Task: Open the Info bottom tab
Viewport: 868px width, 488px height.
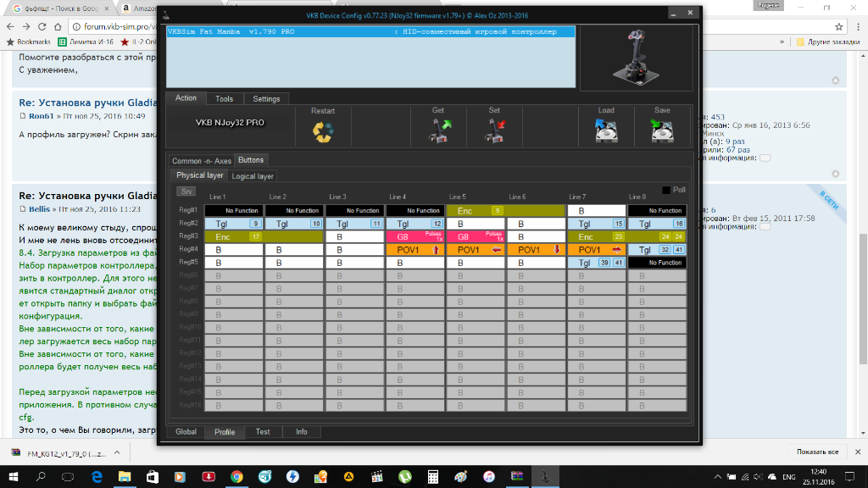Action: coord(302,431)
